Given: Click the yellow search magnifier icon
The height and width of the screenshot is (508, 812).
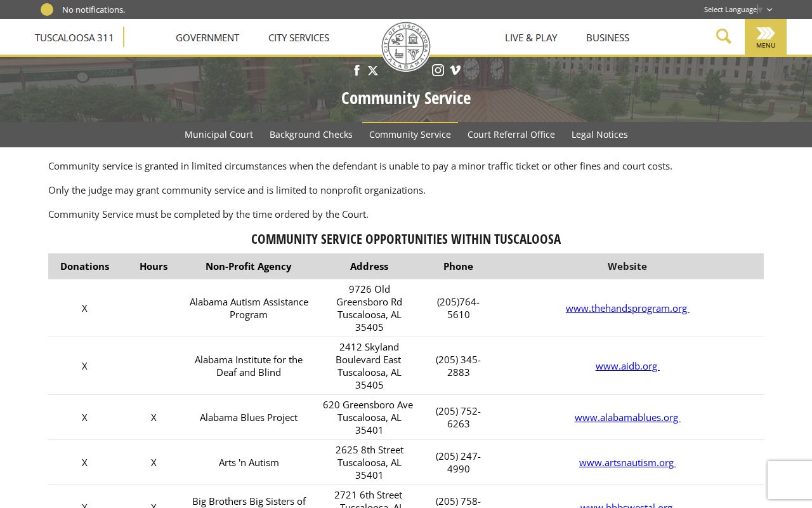Looking at the screenshot, I should coord(724,36).
